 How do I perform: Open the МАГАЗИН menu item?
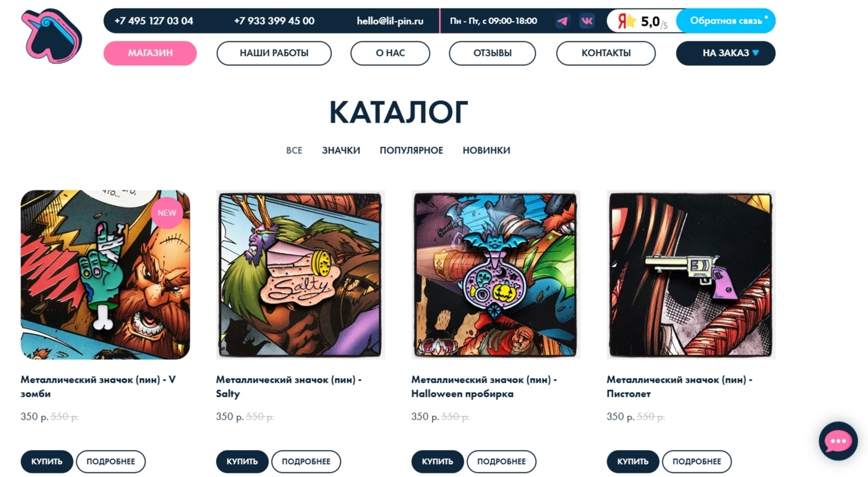point(150,53)
